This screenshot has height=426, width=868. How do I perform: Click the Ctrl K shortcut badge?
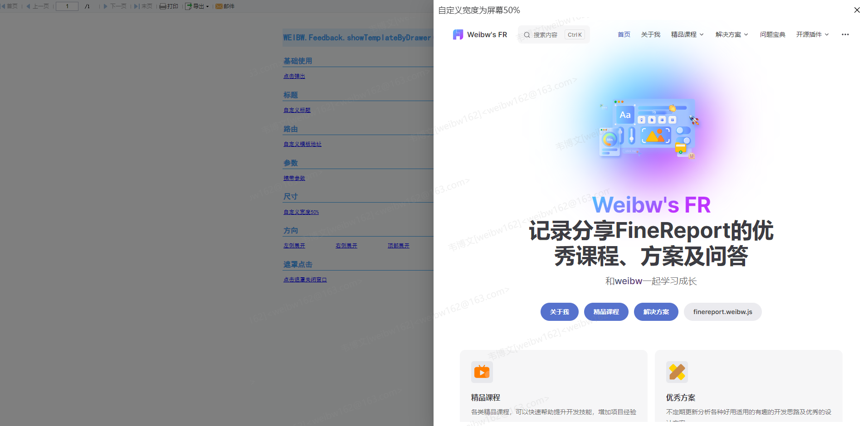pos(575,34)
